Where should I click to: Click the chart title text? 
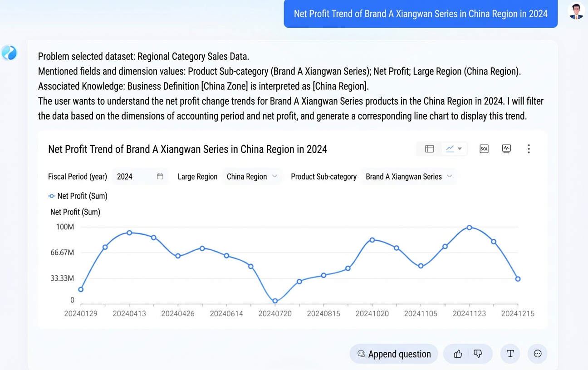coord(187,149)
